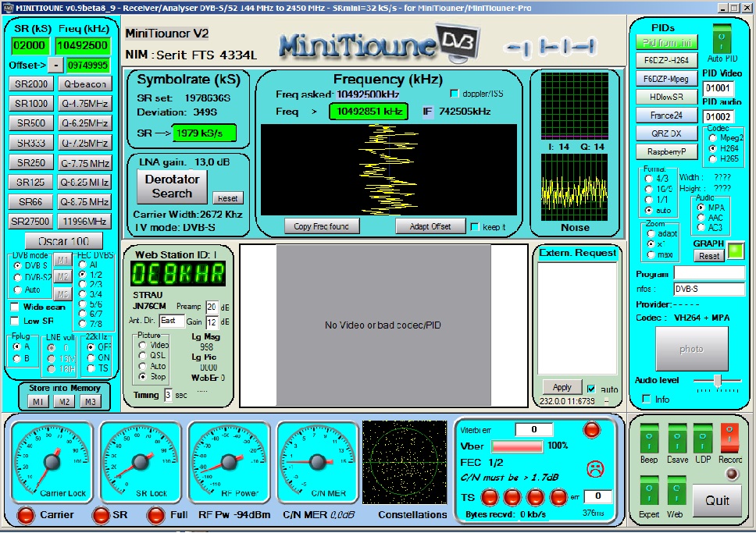Screen dimensions: 756x533
Task: Click the LNA gain Reset button
Action: click(228, 198)
